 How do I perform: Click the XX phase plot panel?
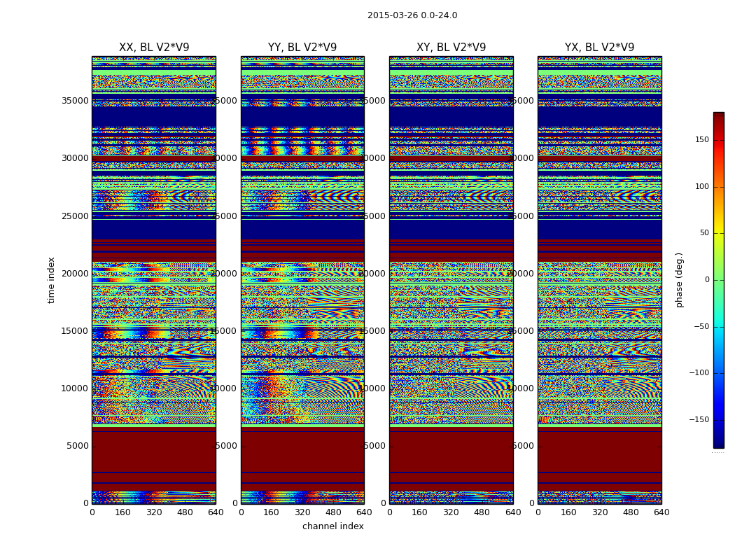[154, 280]
